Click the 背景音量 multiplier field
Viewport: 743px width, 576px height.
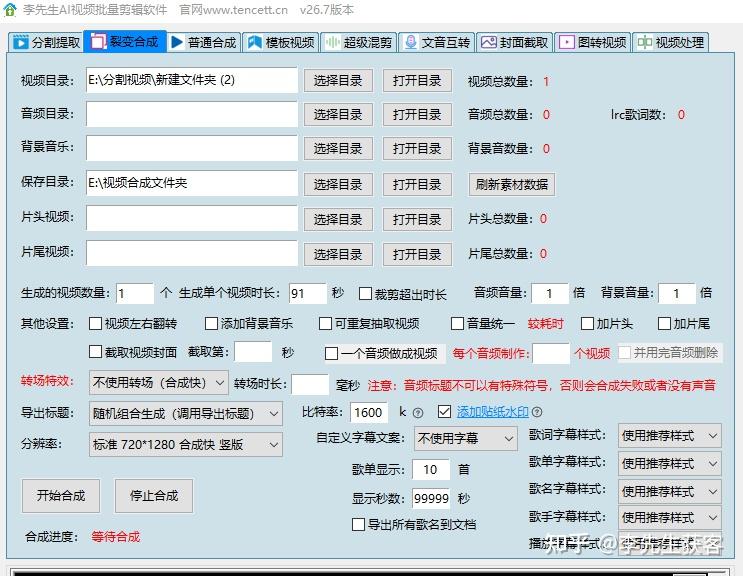click(677, 294)
